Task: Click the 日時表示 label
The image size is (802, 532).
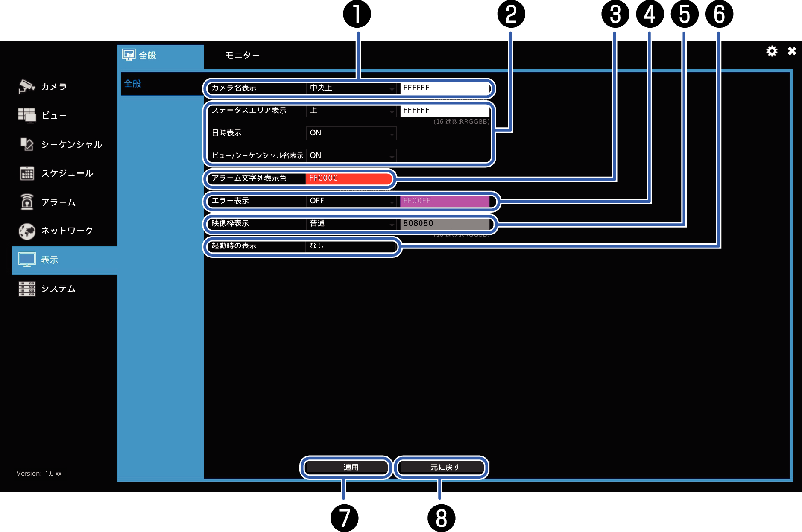Action: [226, 133]
